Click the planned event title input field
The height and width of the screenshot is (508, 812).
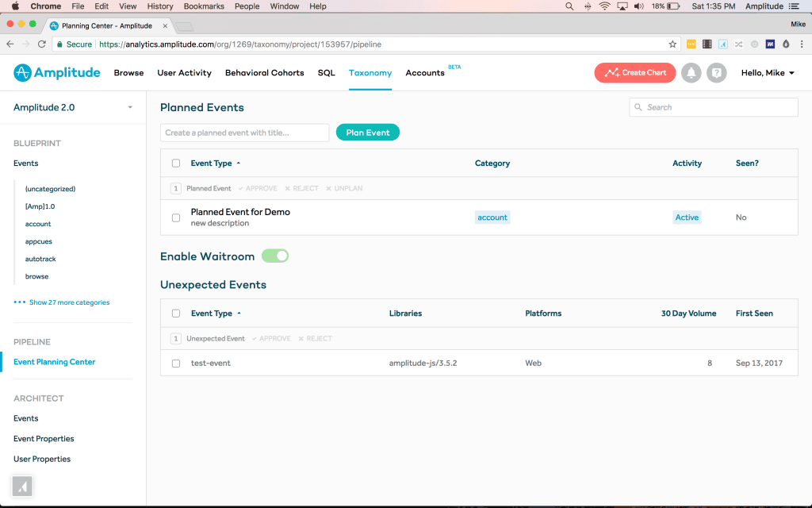[244, 133]
